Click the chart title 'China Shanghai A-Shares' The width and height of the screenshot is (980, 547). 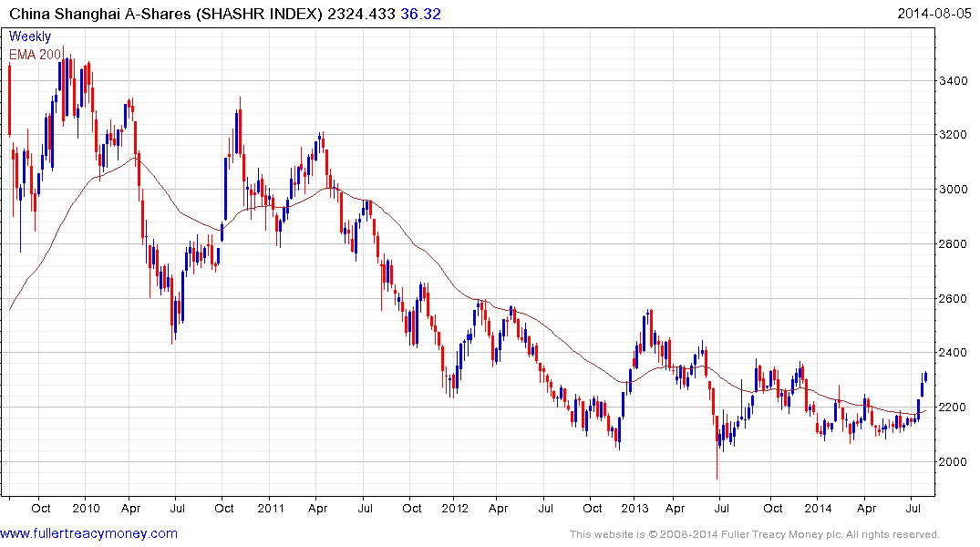pos(100,14)
